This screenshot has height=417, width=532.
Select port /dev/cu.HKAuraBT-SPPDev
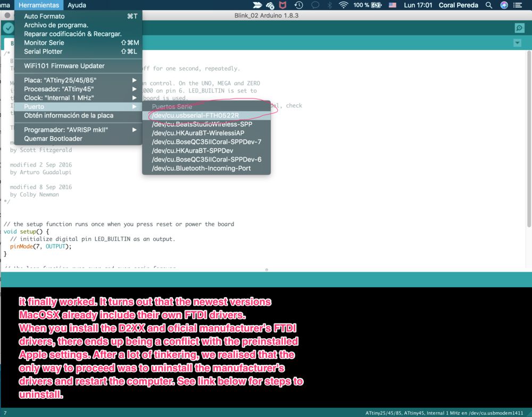206,151
